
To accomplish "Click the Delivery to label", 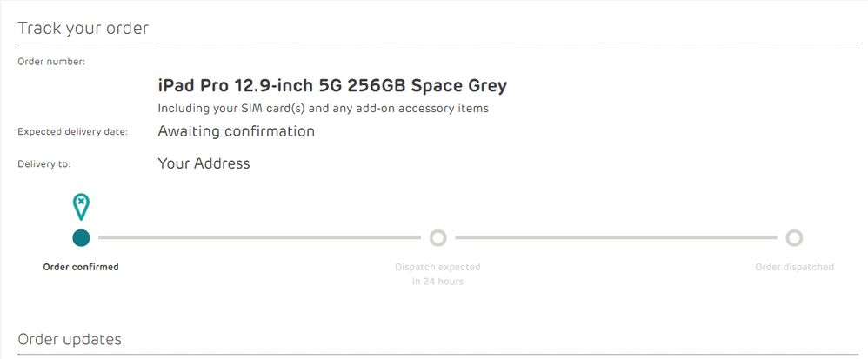I will (x=44, y=164).
